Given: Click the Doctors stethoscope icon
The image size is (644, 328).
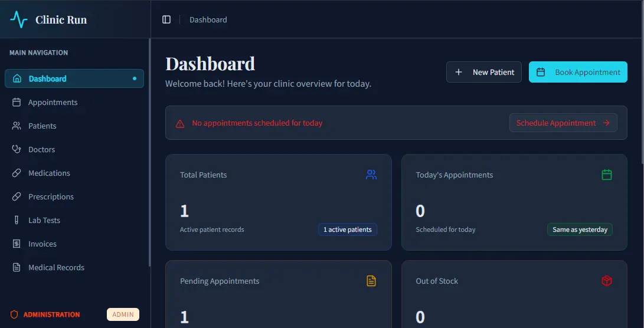Looking at the screenshot, I should (x=17, y=149).
